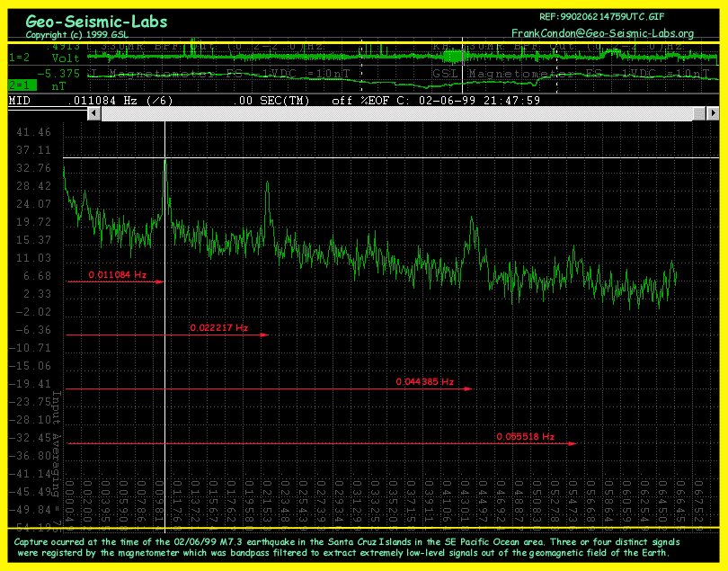Viewport: 728px width, 571px height.
Task: Select the highlighted 2=1 channel selector
Action: point(22,85)
